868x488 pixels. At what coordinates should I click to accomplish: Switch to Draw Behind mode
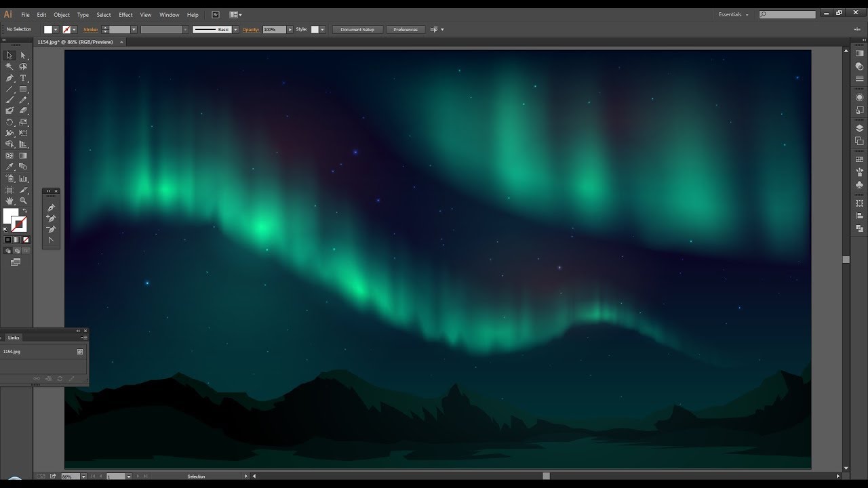(x=17, y=251)
